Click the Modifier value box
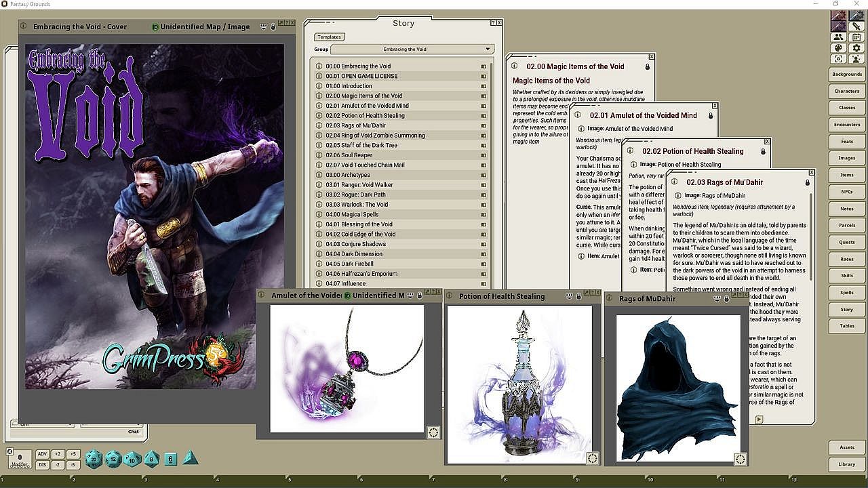The width and height of the screenshot is (868, 488). (20, 457)
